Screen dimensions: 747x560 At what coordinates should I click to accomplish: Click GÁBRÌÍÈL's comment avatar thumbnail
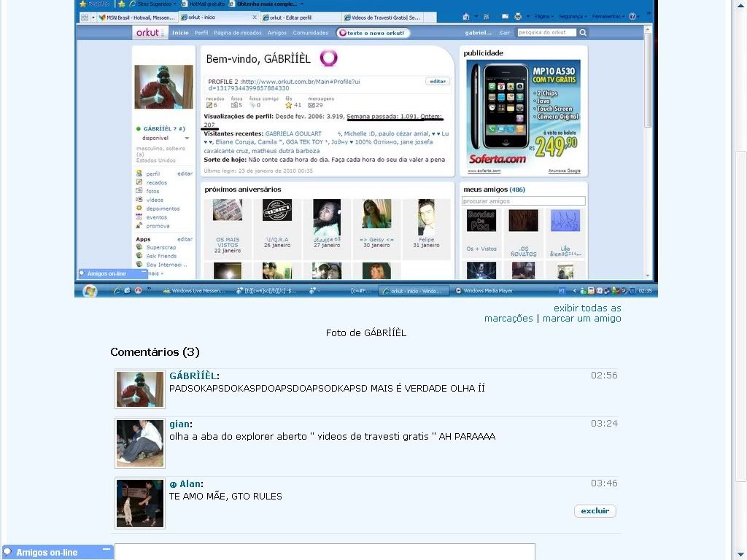tap(139, 389)
